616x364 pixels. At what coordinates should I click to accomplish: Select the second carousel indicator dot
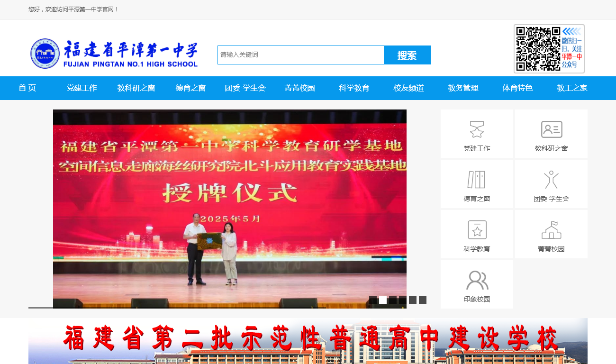point(382,300)
